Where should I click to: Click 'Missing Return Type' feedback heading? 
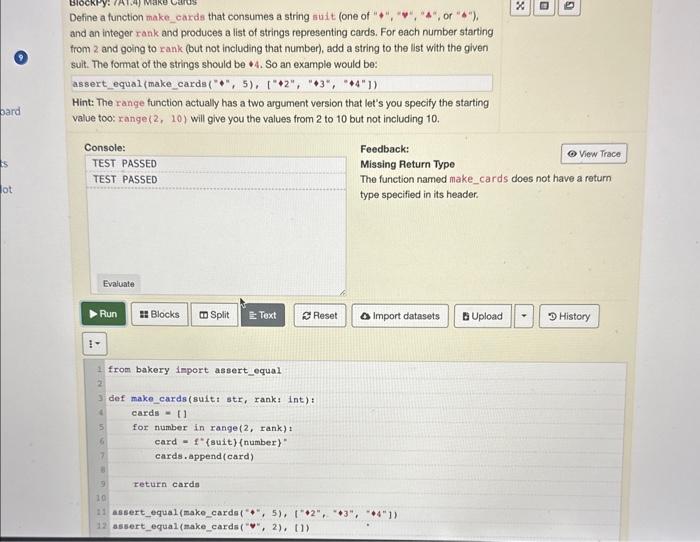(x=407, y=164)
